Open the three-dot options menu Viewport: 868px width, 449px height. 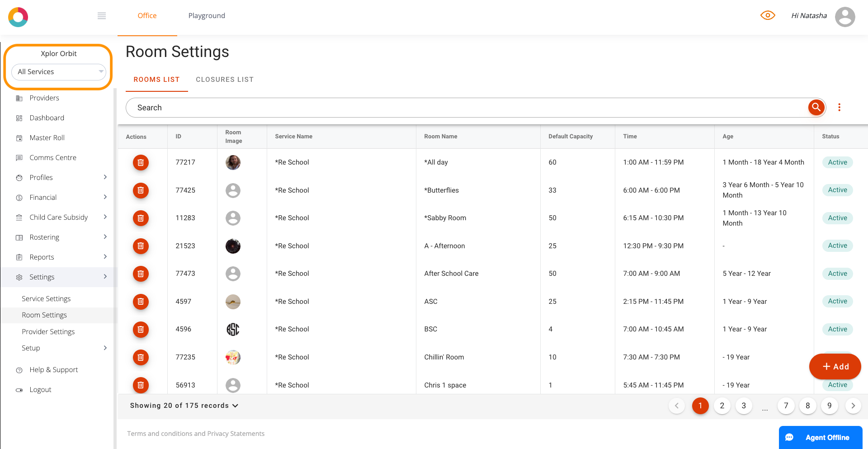pos(839,107)
